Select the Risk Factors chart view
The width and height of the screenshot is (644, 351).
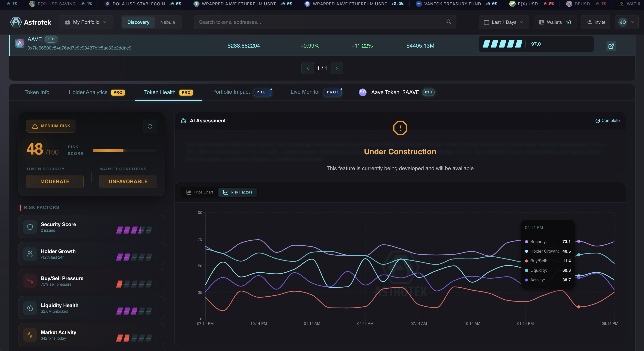click(x=238, y=192)
